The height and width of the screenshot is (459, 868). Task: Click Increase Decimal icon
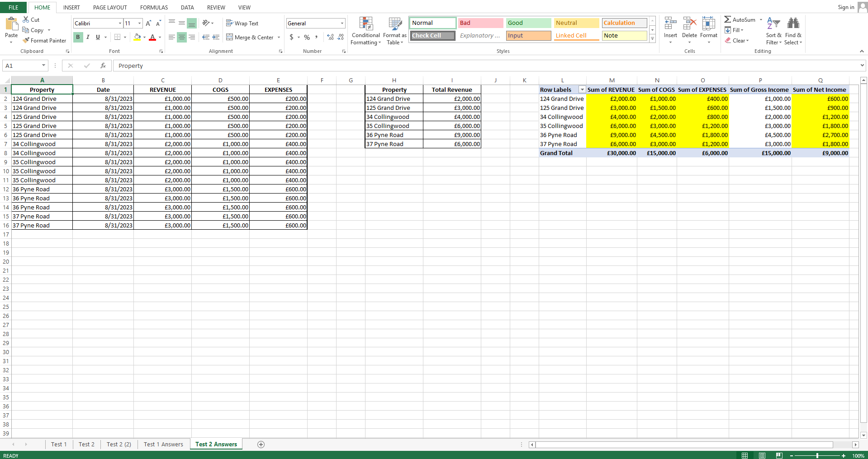click(330, 37)
